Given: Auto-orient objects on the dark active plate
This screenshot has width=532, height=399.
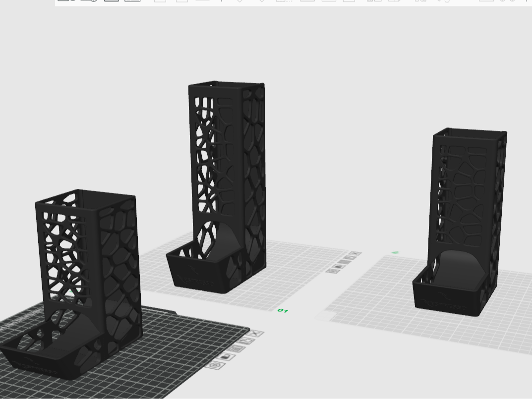Looking at the screenshot, I should (x=247, y=341).
